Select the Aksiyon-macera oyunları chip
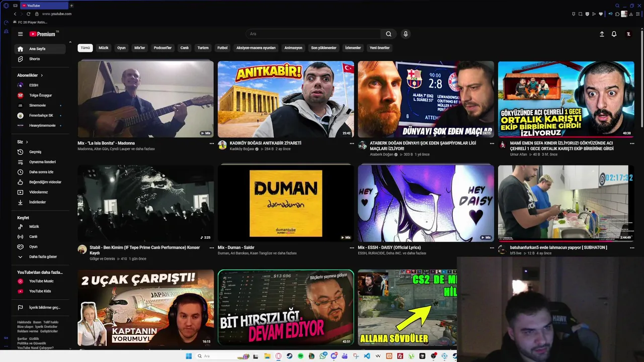644x362 pixels. coord(256,48)
